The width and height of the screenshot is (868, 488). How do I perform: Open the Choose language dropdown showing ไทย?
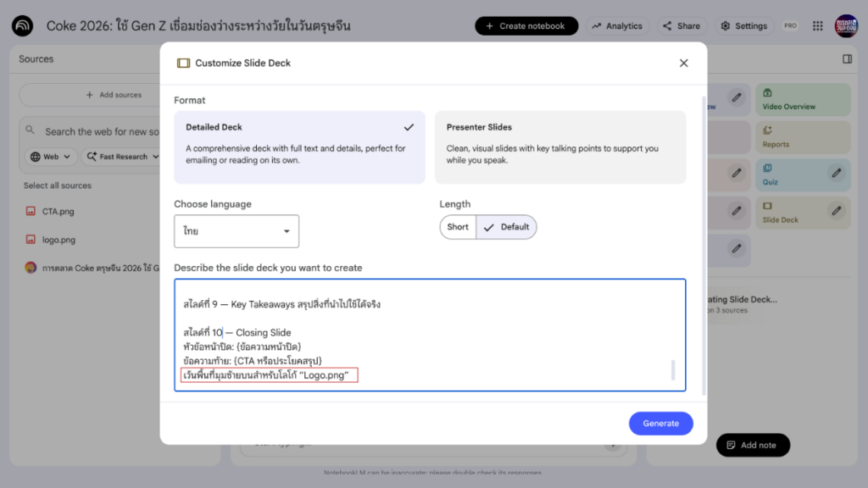[x=236, y=230]
